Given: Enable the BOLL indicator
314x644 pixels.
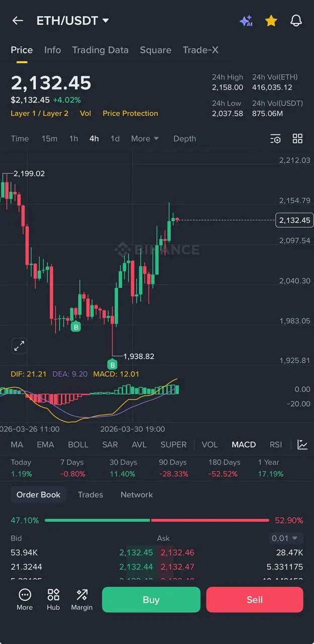Looking at the screenshot, I should (x=78, y=445).
